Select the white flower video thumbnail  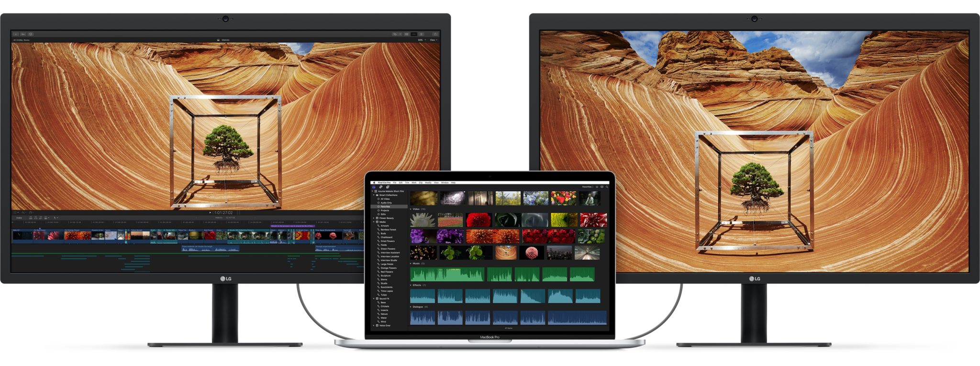click(423, 220)
